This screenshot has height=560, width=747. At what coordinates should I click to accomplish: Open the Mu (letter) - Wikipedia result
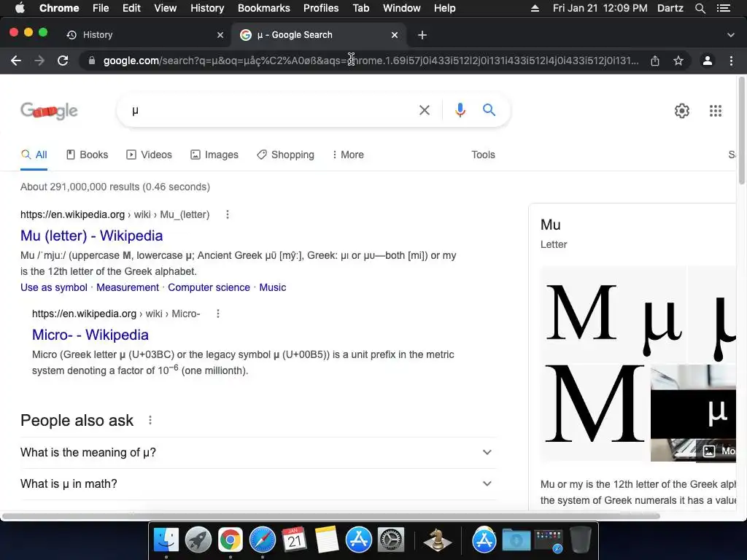pyautogui.click(x=91, y=236)
